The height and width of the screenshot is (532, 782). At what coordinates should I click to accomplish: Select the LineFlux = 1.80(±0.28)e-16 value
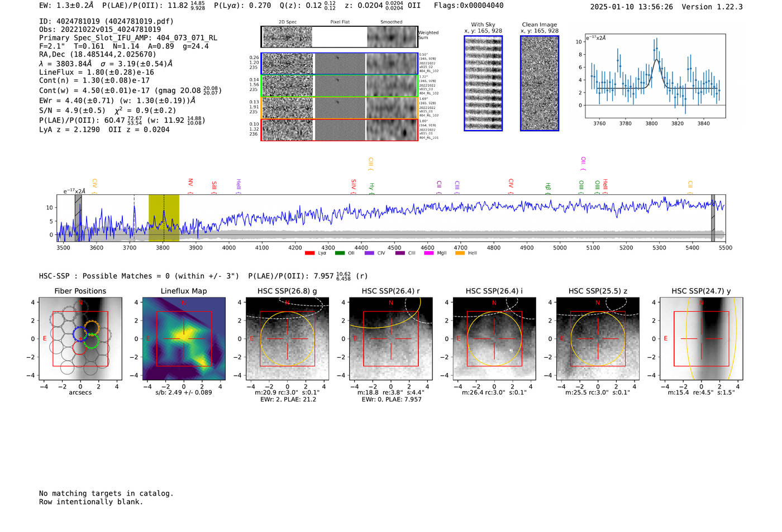[97, 72]
